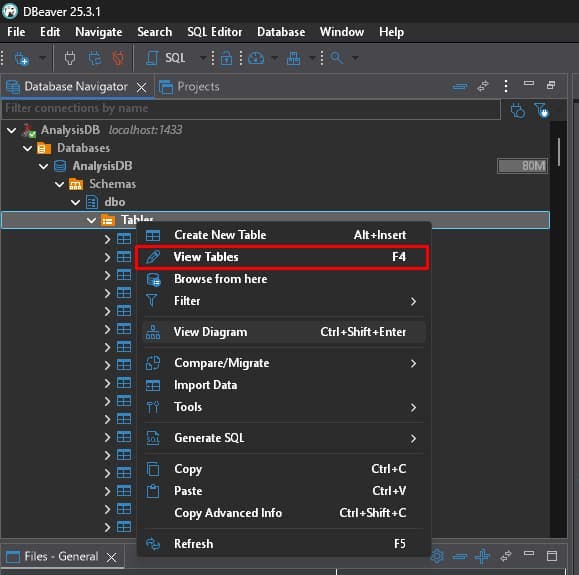Click the red Disconnect toolbar icon
The image size is (579, 575).
[x=118, y=58]
